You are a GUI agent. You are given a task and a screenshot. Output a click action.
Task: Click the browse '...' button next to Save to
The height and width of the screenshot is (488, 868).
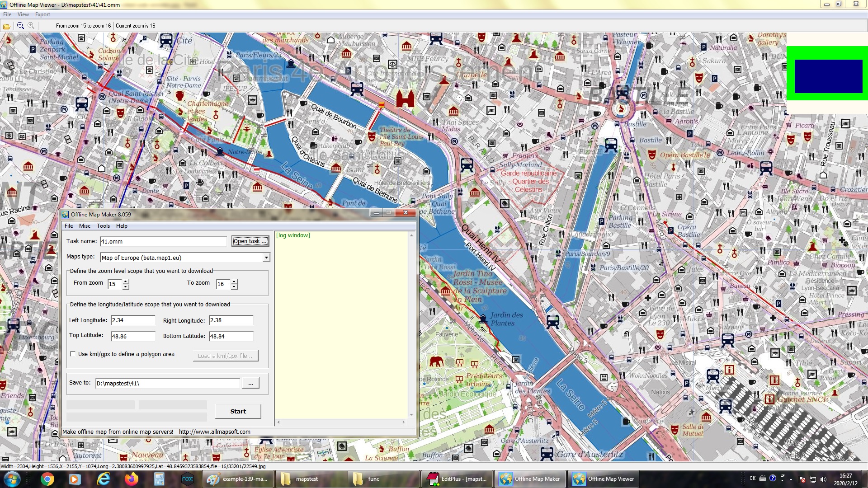251,384
